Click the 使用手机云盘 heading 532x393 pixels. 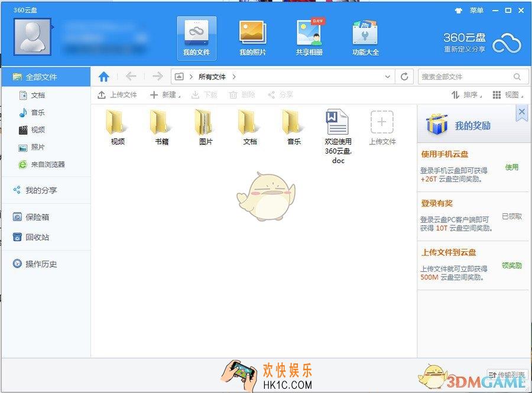click(445, 154)
